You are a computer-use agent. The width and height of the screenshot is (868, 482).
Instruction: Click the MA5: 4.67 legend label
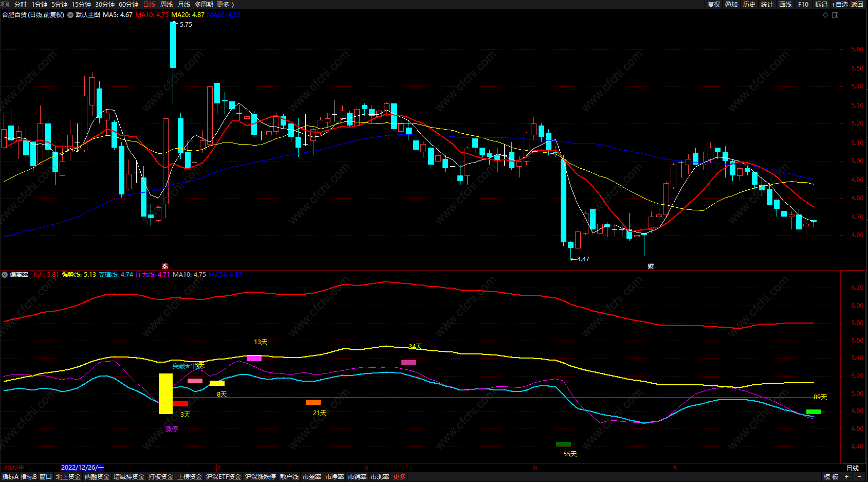(x=118, y=15)
